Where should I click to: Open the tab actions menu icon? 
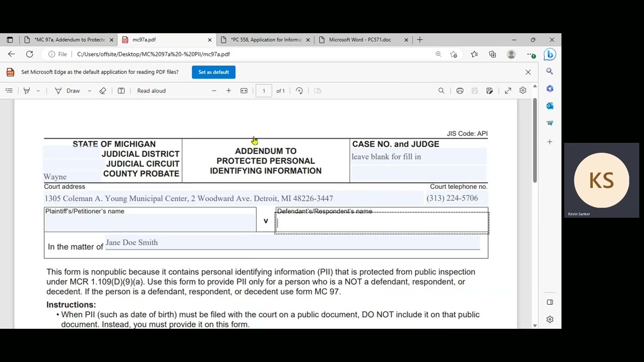[x=10, y=40]
